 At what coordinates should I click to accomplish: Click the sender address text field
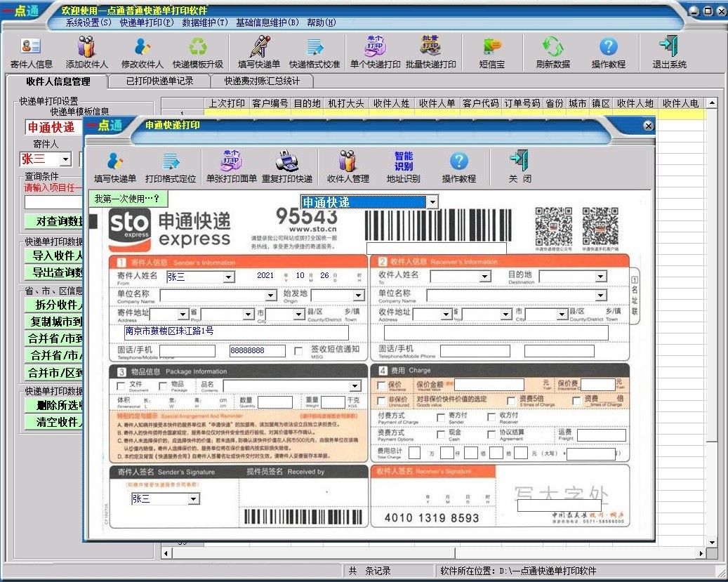tap(236, 332)
